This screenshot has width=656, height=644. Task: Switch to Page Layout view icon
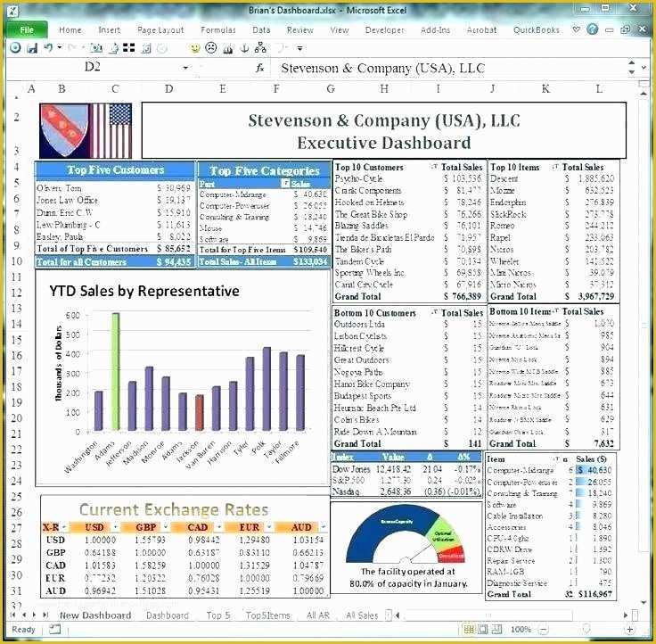click(483, 629)
